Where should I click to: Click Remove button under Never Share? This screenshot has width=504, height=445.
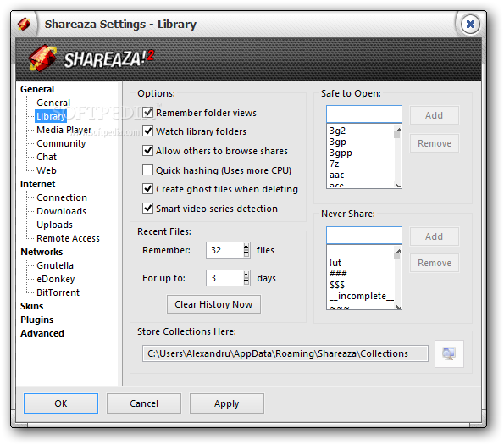(x=435, y=263)
